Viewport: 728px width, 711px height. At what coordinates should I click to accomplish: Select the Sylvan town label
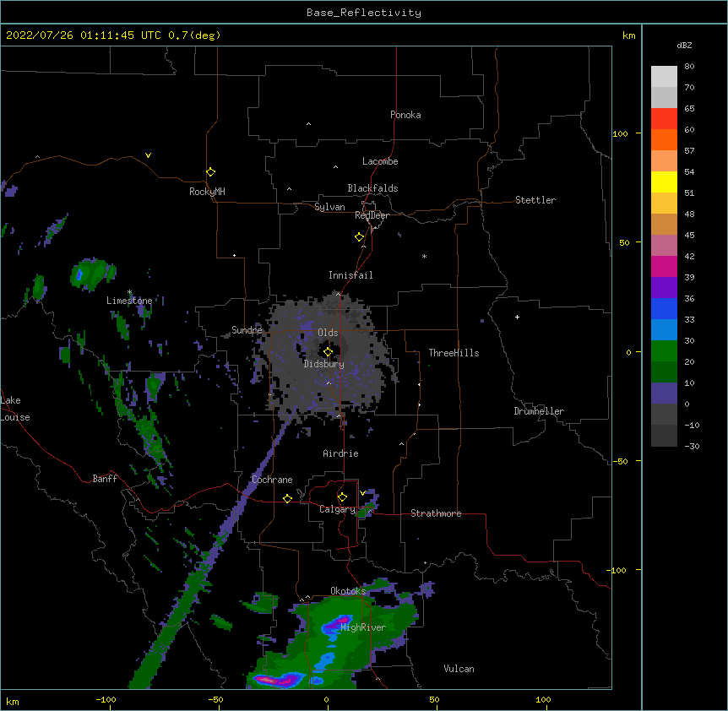(x=329, y=207)
